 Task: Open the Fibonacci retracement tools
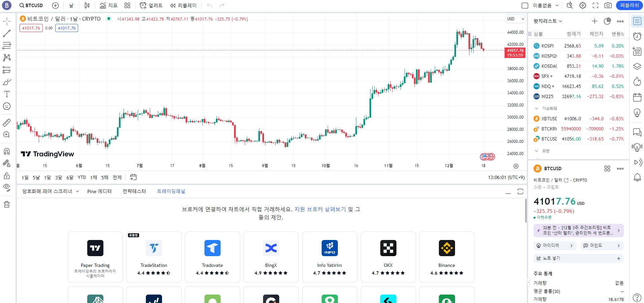7,46
